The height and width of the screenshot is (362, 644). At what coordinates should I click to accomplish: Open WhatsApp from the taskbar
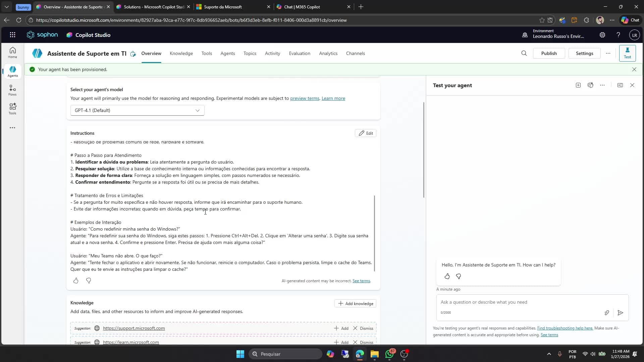[390, 354]
